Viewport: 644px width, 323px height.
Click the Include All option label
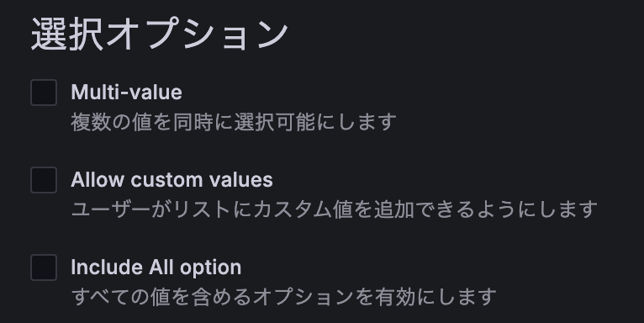tap(156, 267)
